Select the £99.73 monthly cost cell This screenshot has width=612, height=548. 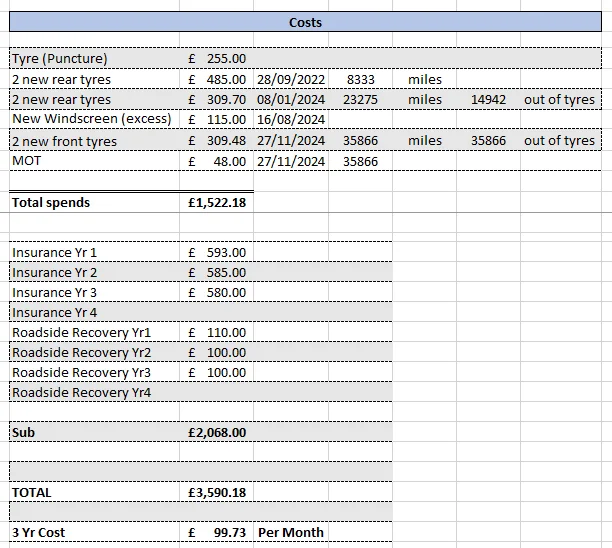[217, 532]
